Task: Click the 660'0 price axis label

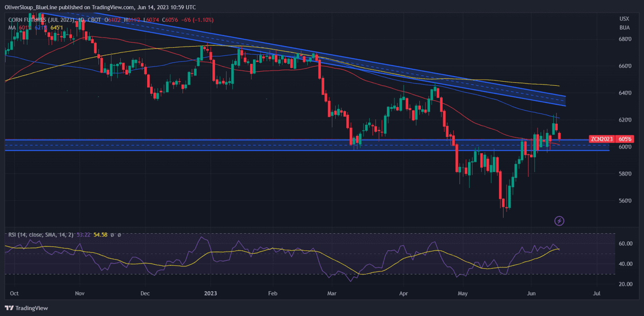Action: 624,66
